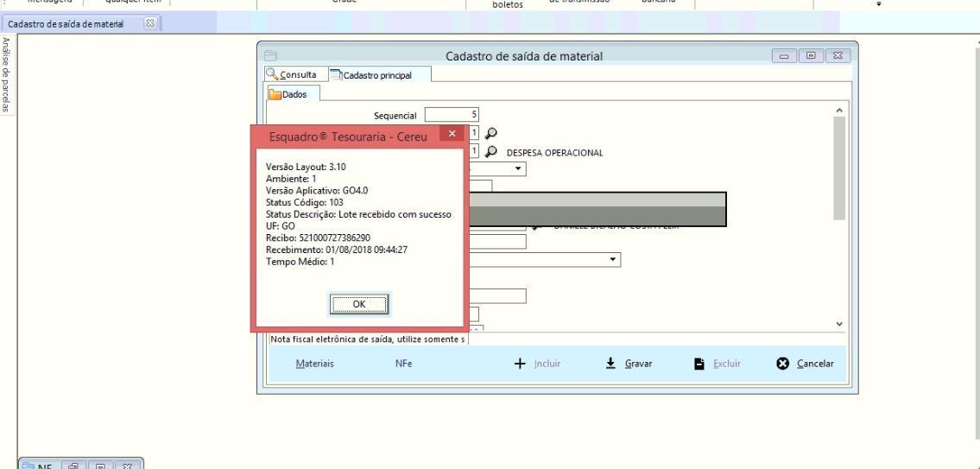Click the 'Tempo Médio: 1' line
Image resolution: width=980 pixels, height=469 pixels.
pos(300,262)
